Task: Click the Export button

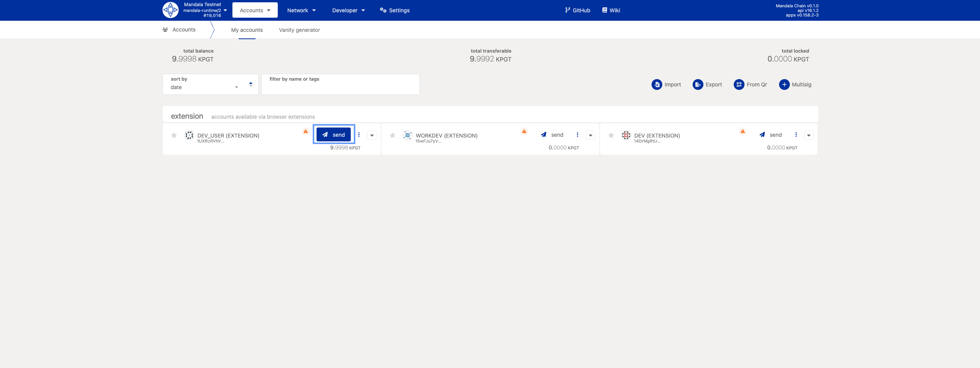Action: tap(707, 85)
